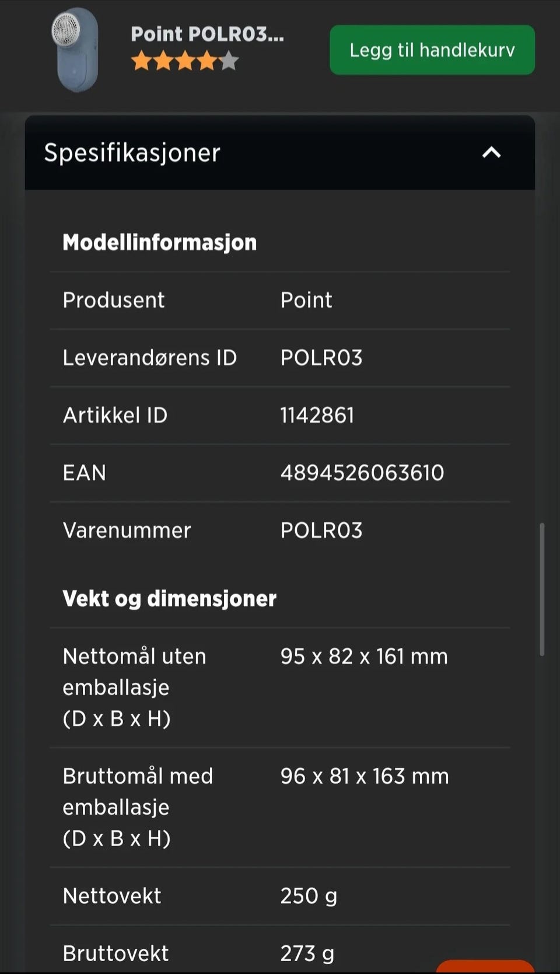560x974 pixels.
Task: Click the Vekt og dimensjoner heading
Action: click(x=170, y=599)
